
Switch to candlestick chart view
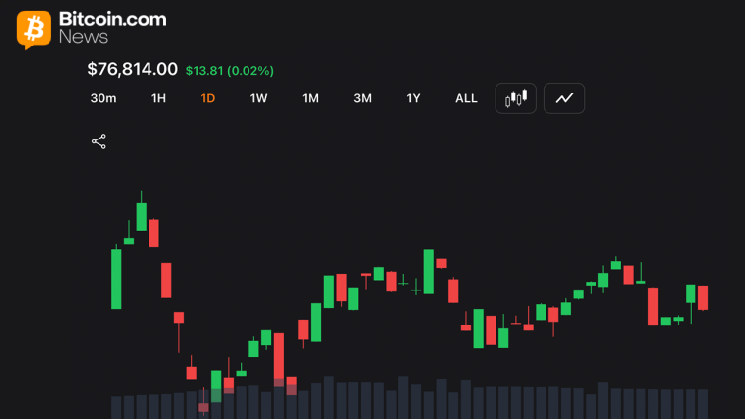(x=516, y=98)
